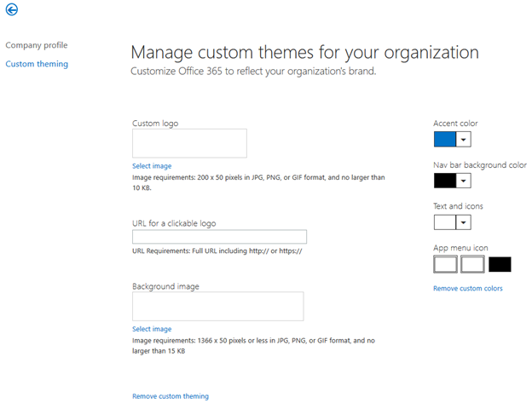The height and width of the screenshot is (409, 532).
Task: Click the Manage custom themes page heading
Action: tap(304, 52)
